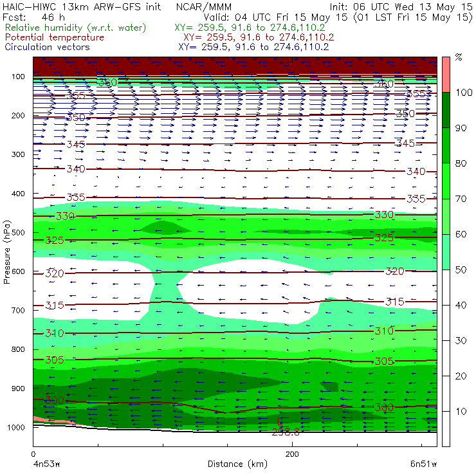Click "Init: 06 UTC Wed 13 May 15"
Screen dimensions: 476x476
401,7
